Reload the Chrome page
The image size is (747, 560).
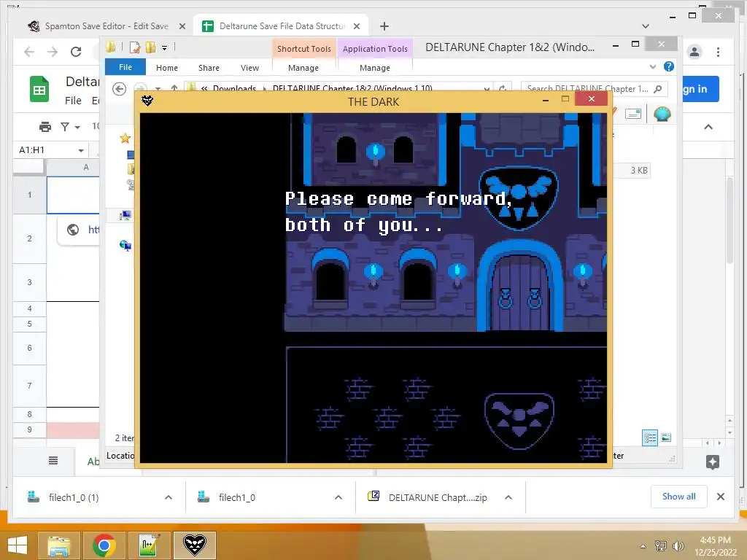coord(76,52)
